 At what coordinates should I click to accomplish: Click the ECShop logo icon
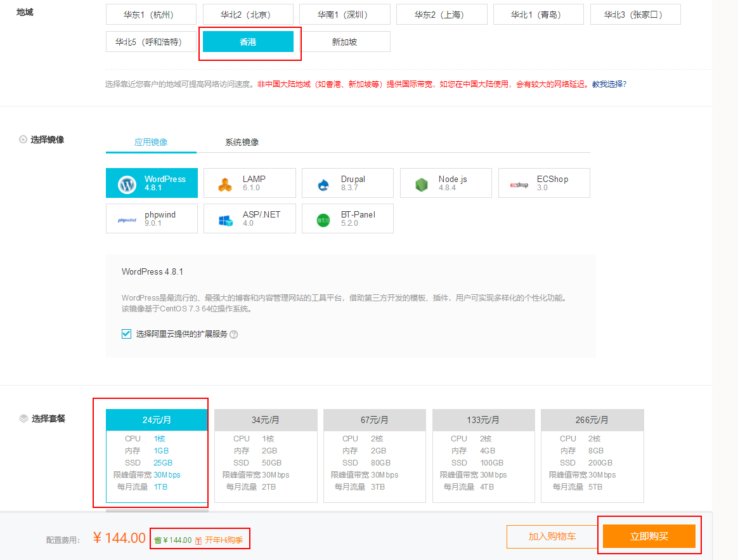click(519, 185)
